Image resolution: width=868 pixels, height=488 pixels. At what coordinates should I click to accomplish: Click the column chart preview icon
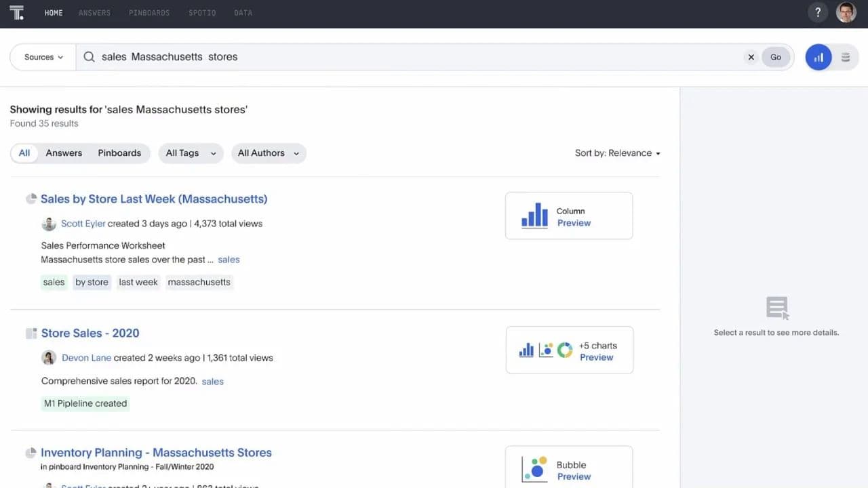(x=534, y=216)
